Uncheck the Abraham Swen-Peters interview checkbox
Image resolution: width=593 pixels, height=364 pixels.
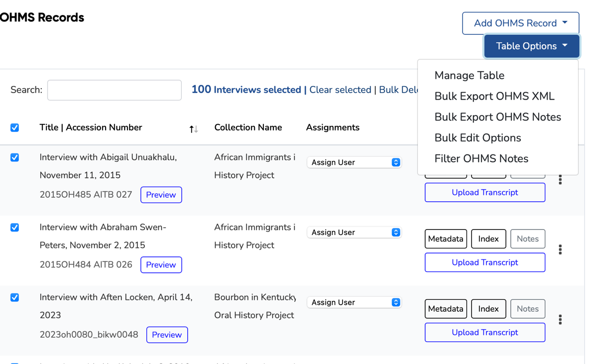point(15,228)
